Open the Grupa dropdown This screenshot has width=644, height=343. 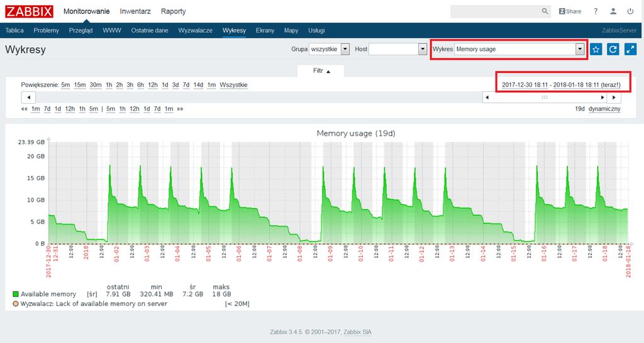coord(329,49)
